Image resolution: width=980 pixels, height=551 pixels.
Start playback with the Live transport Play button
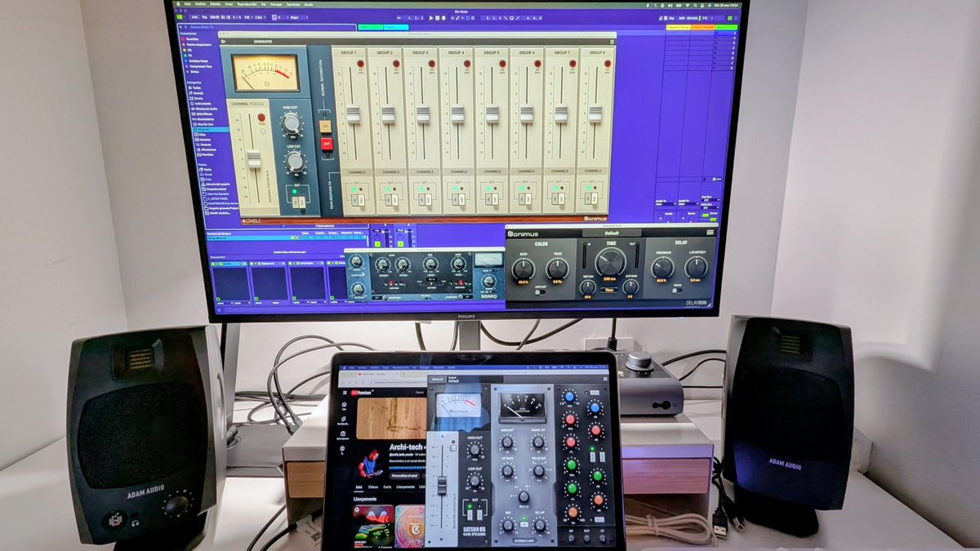[431, 18]
